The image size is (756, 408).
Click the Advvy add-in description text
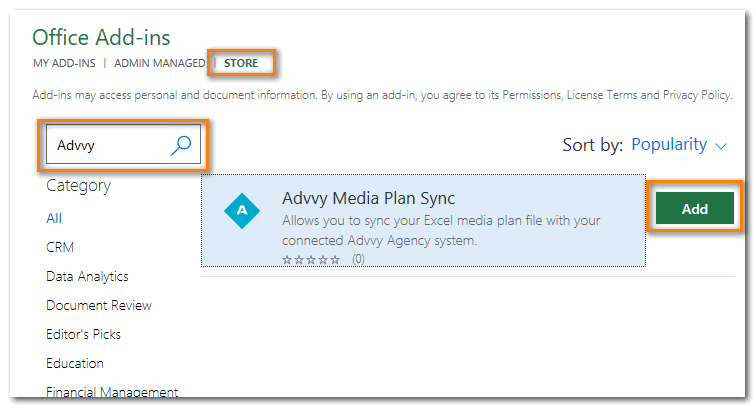pyautogui.click(x=441, y=230)
